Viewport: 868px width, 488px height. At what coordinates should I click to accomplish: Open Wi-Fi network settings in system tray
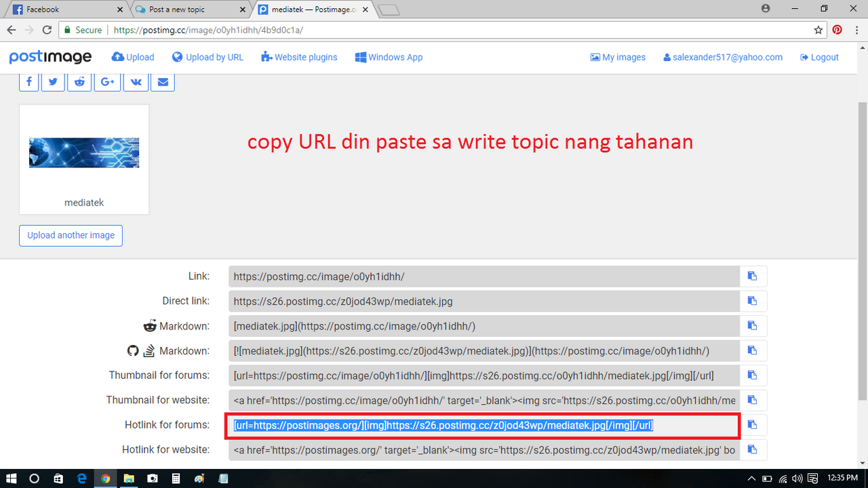[783, 479]
